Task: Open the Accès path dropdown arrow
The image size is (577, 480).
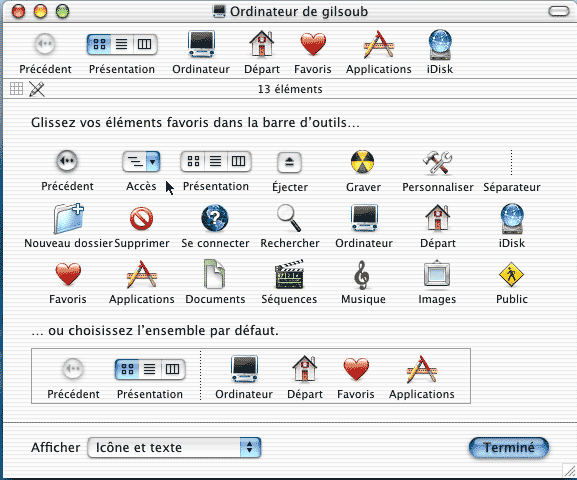Action: point(153,161)
